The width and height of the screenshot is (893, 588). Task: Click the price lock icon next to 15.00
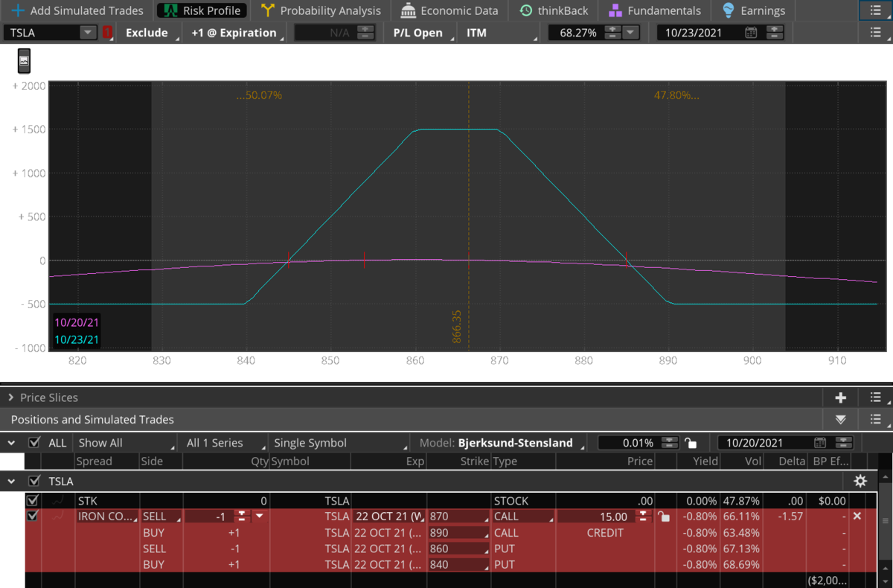click(663, 517)
